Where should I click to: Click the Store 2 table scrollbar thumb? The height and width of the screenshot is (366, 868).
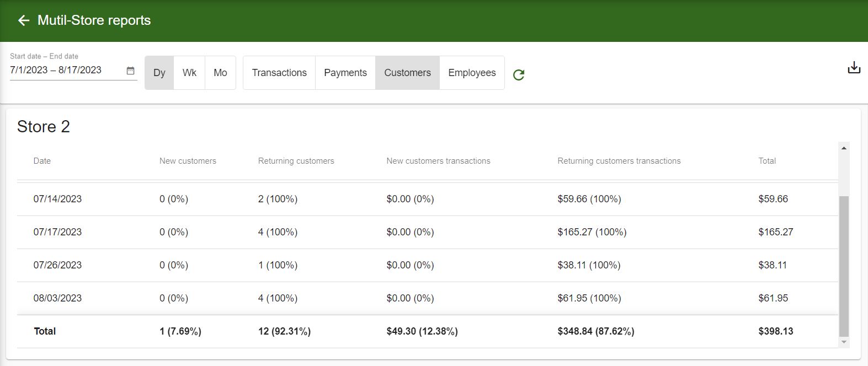pos(844,266)
